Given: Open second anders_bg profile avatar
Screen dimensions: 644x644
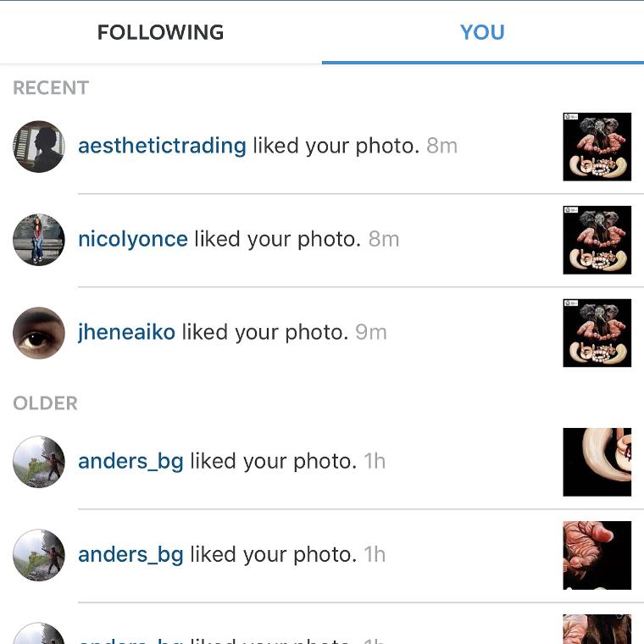Looking at the screenshot, I should click(x=39, y=555).
